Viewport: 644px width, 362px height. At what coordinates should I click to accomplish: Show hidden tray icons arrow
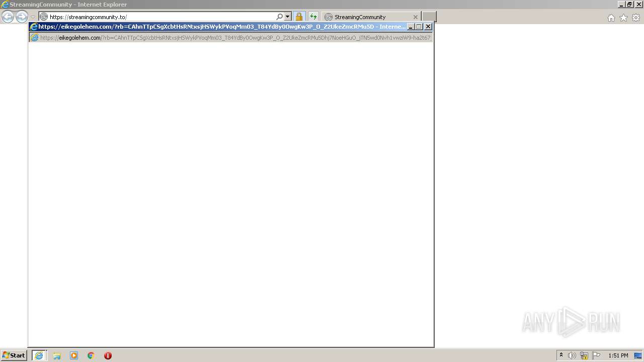pyautogui.click(x=561, y=355)
